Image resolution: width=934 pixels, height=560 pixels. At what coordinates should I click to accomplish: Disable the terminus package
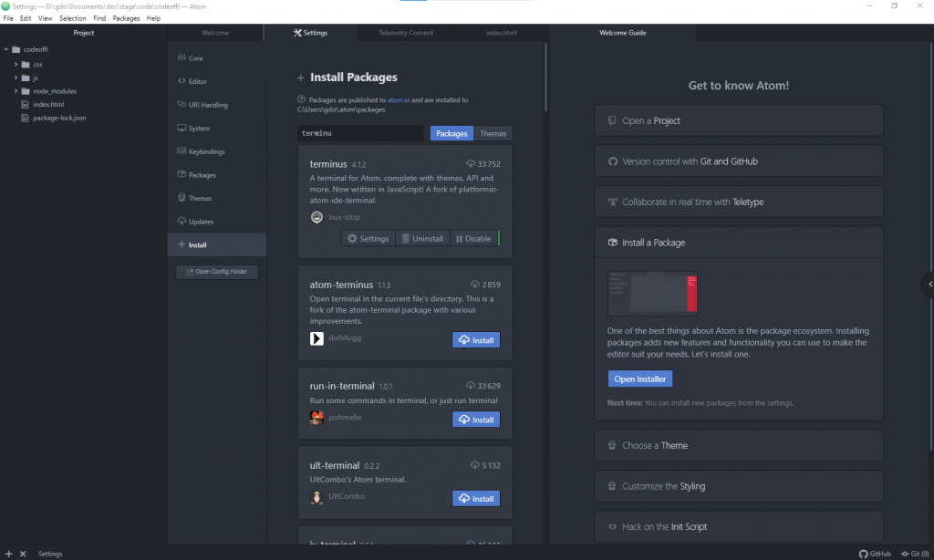click(473, 239)
